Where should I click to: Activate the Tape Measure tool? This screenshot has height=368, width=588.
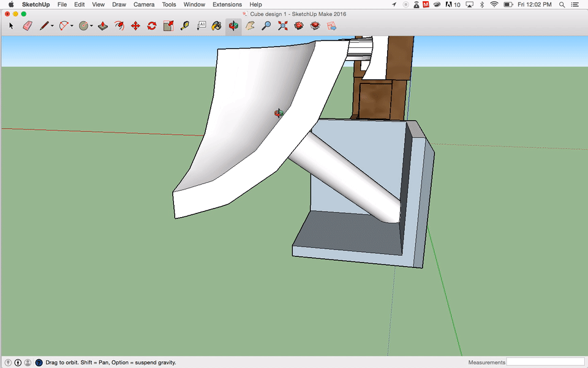(184, 26)
